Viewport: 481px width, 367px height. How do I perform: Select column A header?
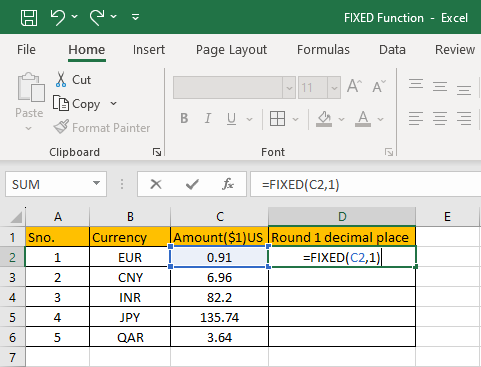click(x=58, y=217)
